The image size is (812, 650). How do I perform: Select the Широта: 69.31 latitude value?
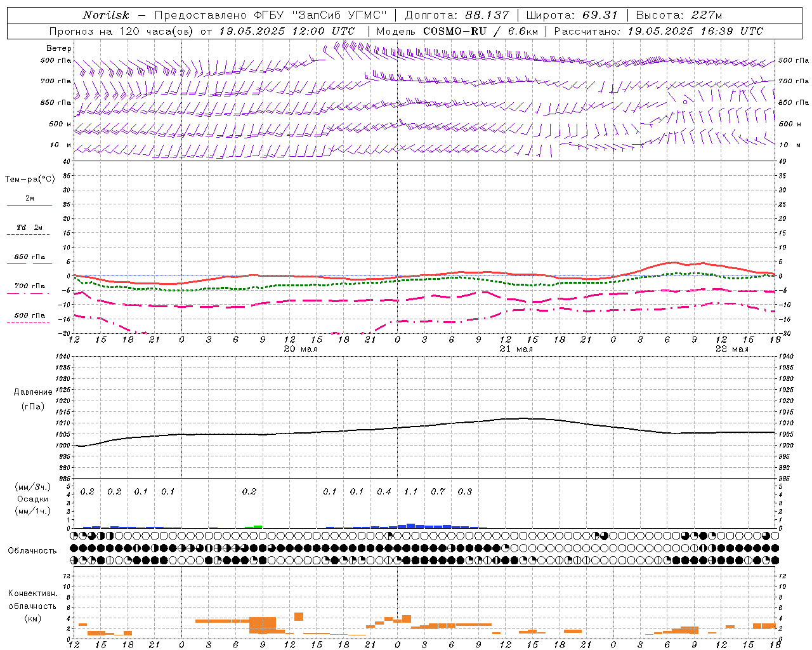click(x=572, y=15)
